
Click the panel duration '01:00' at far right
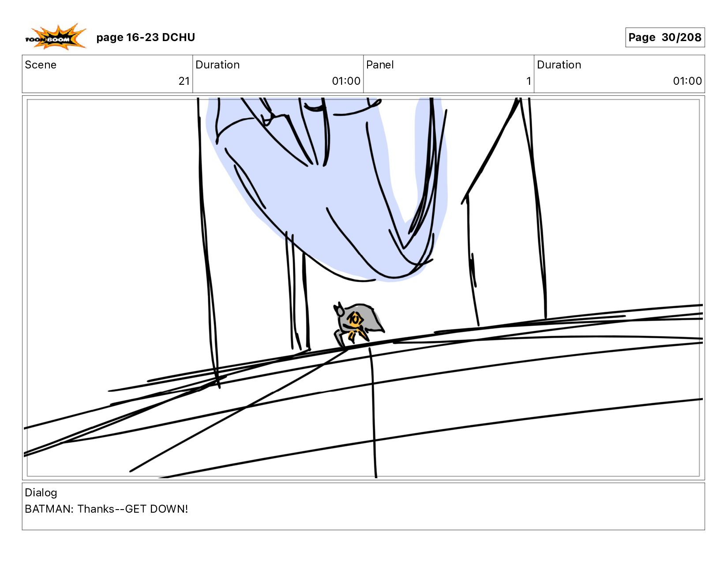pos(687,81)
